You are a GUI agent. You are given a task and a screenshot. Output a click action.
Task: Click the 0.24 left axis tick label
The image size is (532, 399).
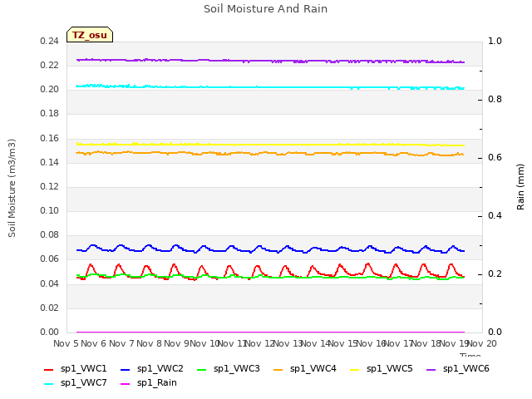(x=50, y=42)
